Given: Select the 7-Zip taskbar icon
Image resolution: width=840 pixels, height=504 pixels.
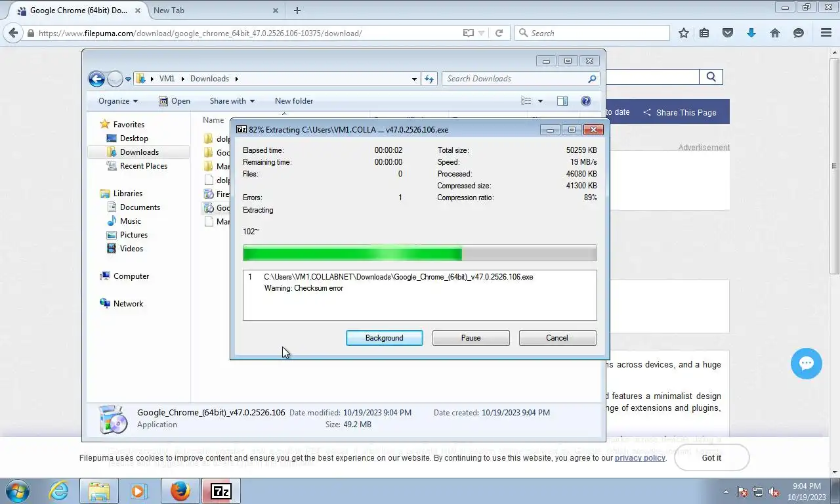Looking at the screenshot, I should pyautogui.click(x=221, y=491).
